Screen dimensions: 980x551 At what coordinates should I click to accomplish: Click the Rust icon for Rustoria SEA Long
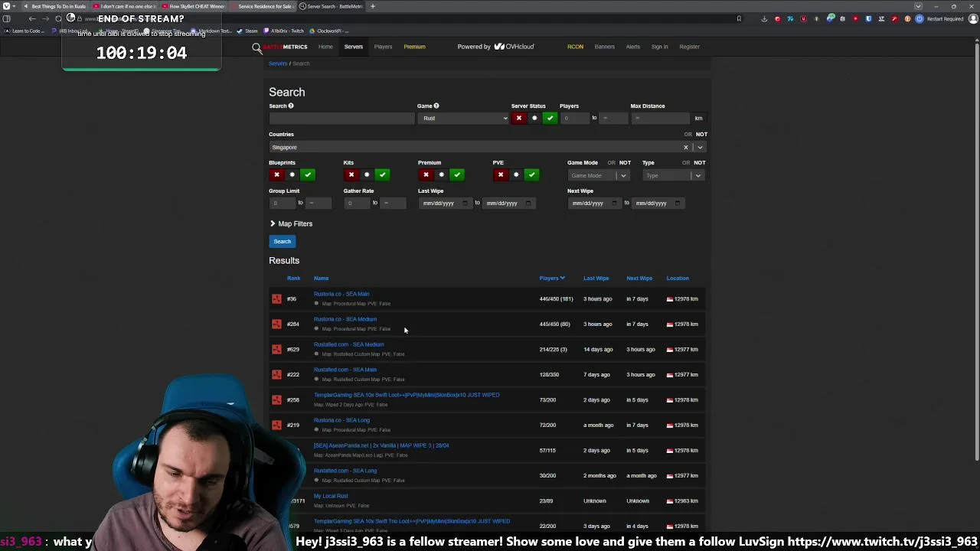(x=276, y=425)
